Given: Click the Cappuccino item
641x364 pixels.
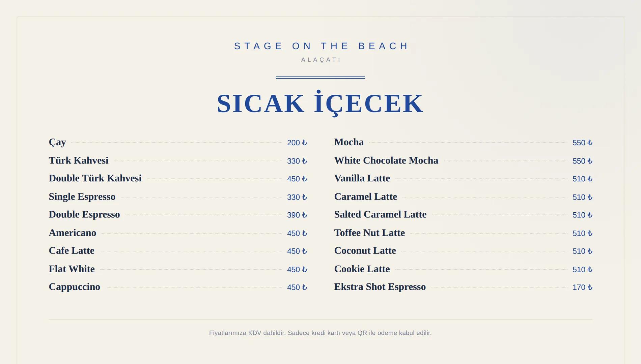Looking at the screenshot, I should (75, 287).
